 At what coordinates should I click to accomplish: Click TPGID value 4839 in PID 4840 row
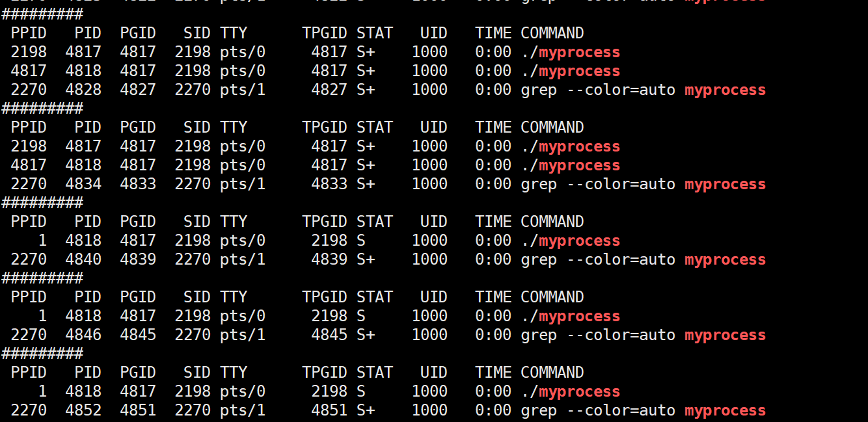(x=329, y=259)
